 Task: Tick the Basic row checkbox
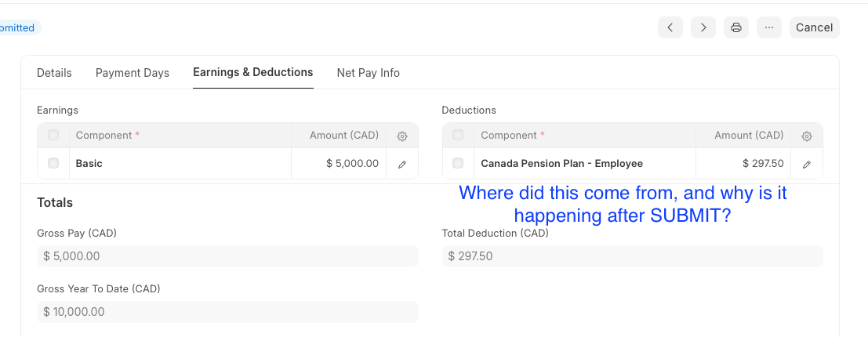[53, 163]
